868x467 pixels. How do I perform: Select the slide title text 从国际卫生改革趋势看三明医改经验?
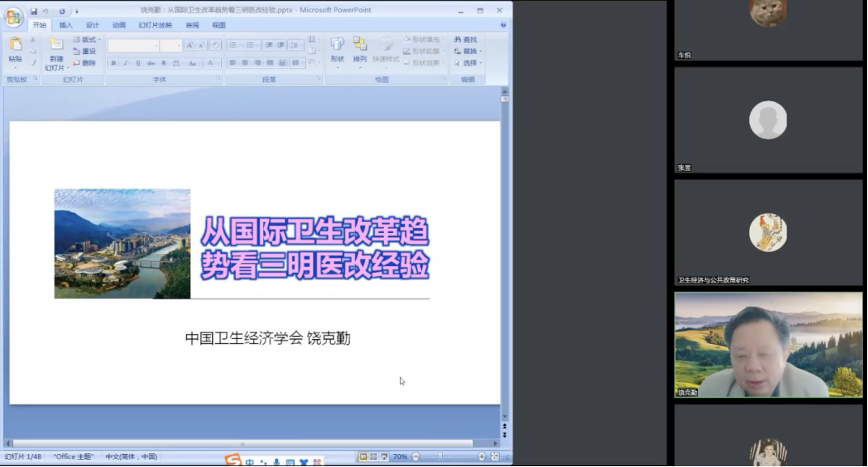coord(315,248)
